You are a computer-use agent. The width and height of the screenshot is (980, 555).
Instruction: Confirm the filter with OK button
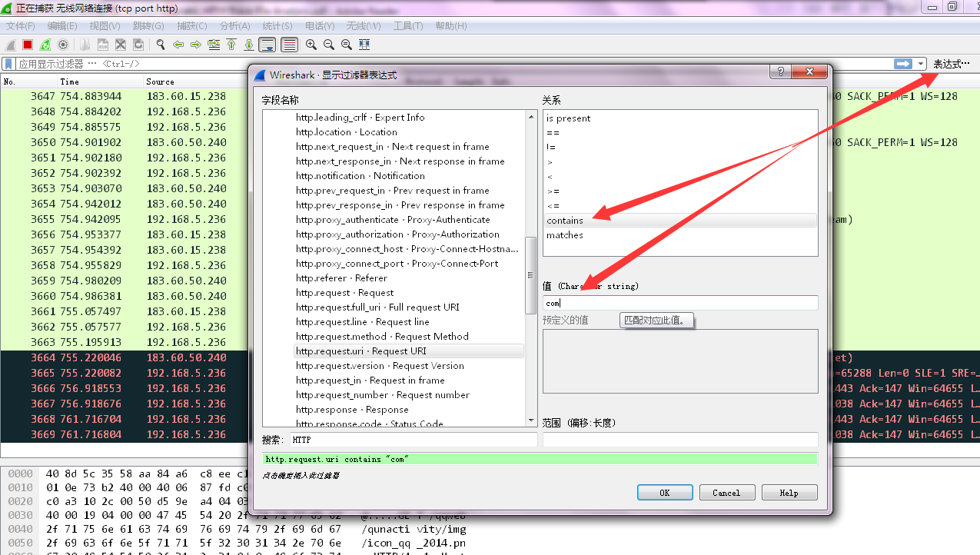[x=665, y=493]
